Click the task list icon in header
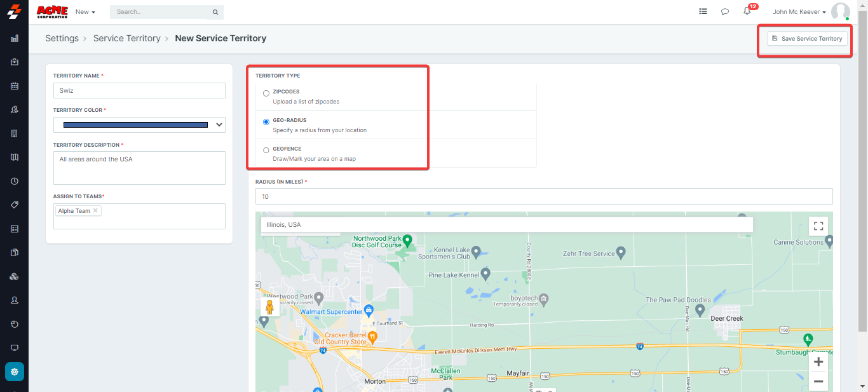Screen dimensions: 868x392 point(703,11)
